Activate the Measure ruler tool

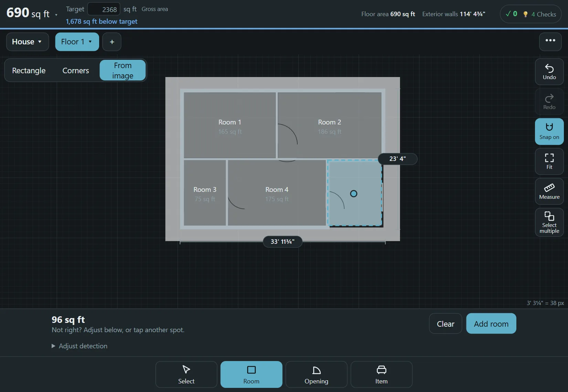549,191
